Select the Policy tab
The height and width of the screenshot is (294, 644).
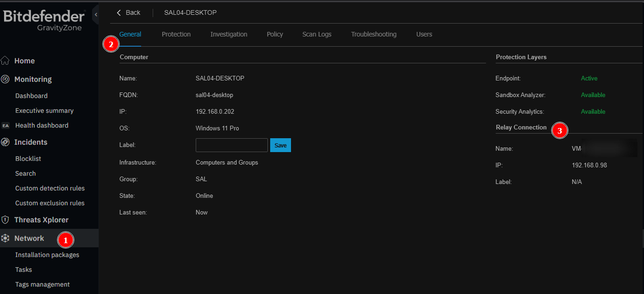[275, 34]
